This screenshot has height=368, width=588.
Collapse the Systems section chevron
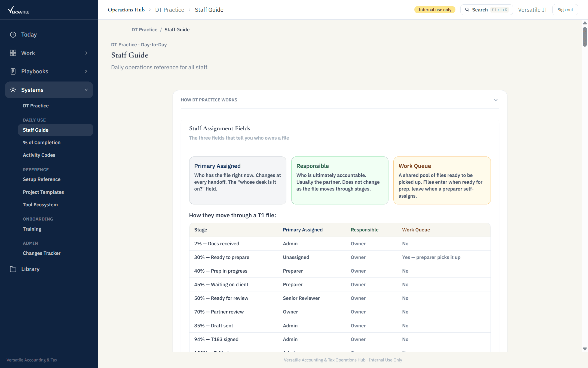(x=86, y=90)
